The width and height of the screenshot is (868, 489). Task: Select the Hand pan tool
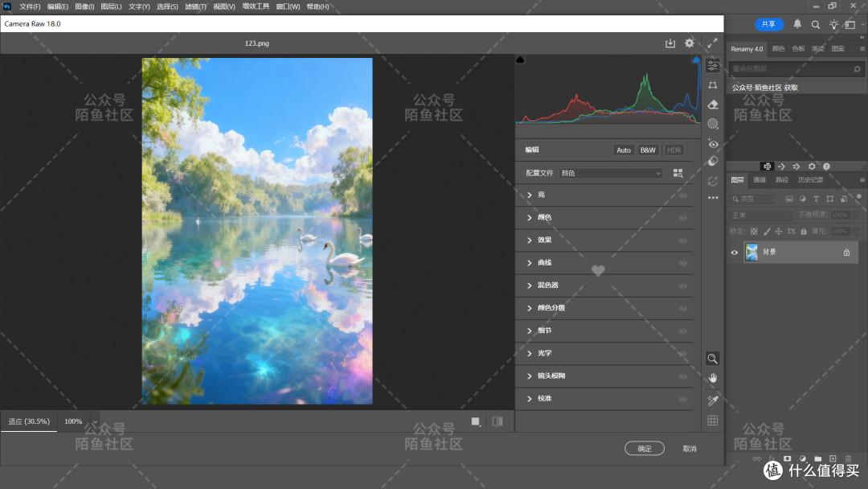click(713, 378)
